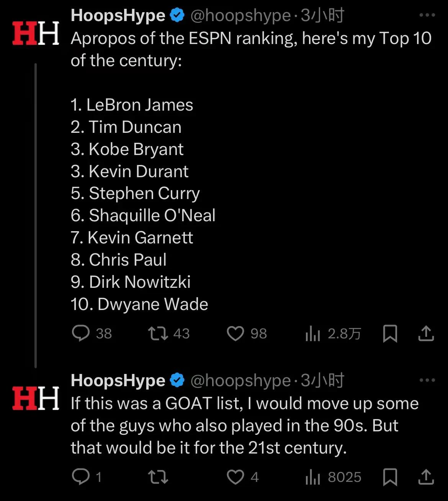Open replies on the Top 10 tweet
Screen dimensions: 448x501
[x=92, y=333]
